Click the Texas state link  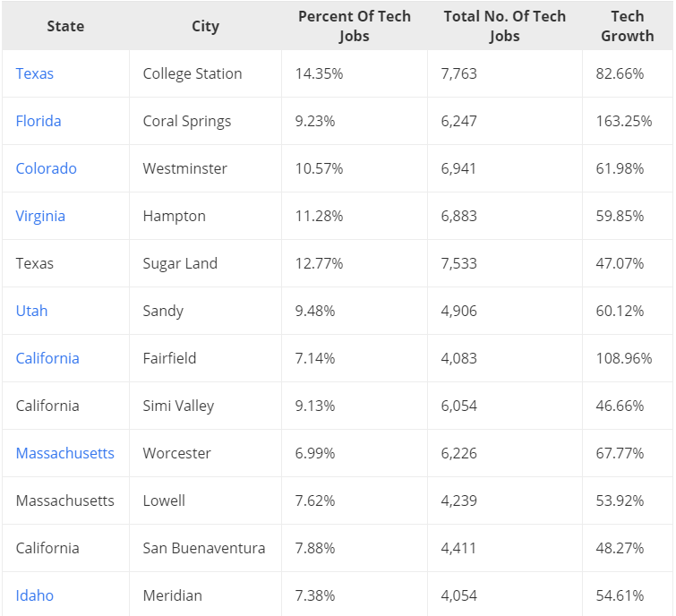[x=35, y=73]
